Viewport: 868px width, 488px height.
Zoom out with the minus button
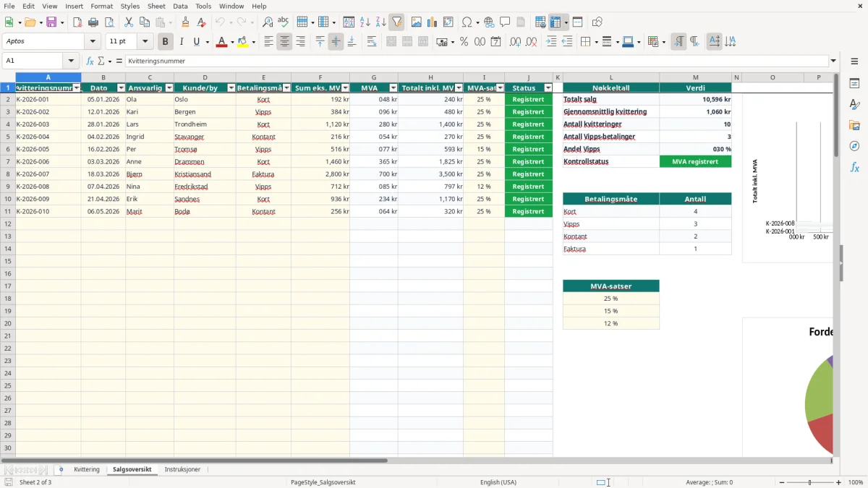tap(782, 482)
